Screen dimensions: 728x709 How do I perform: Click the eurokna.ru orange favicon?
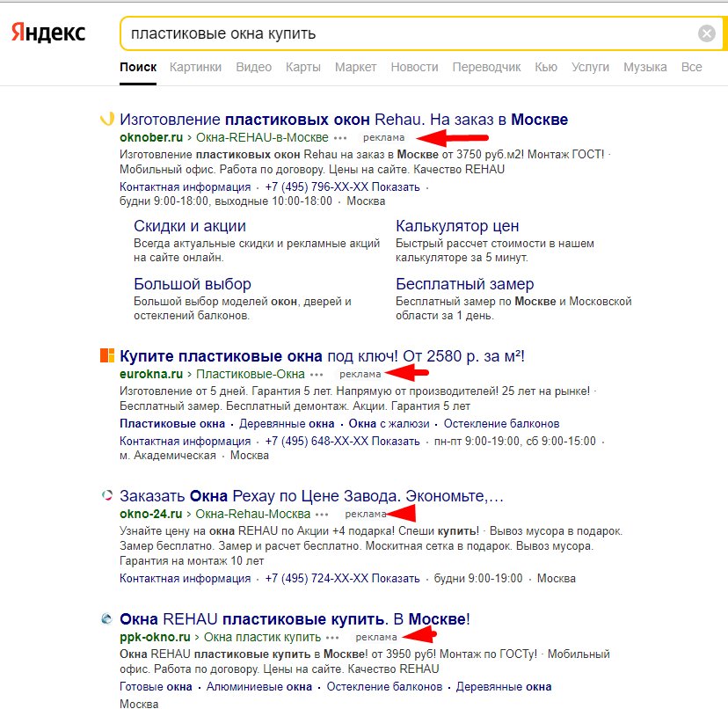point(107,355)
